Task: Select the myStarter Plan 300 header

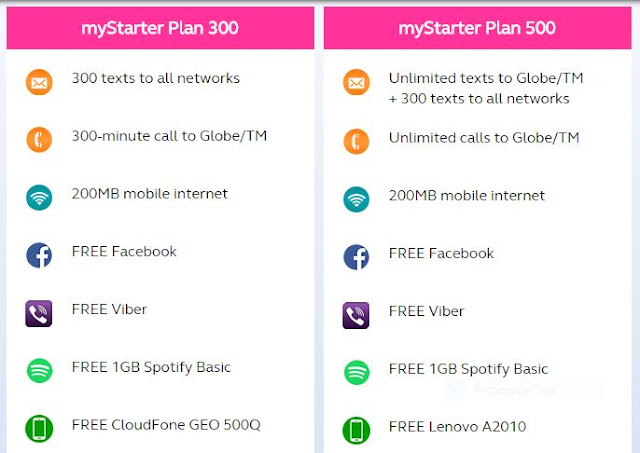Action: click(x=160, y=28)
